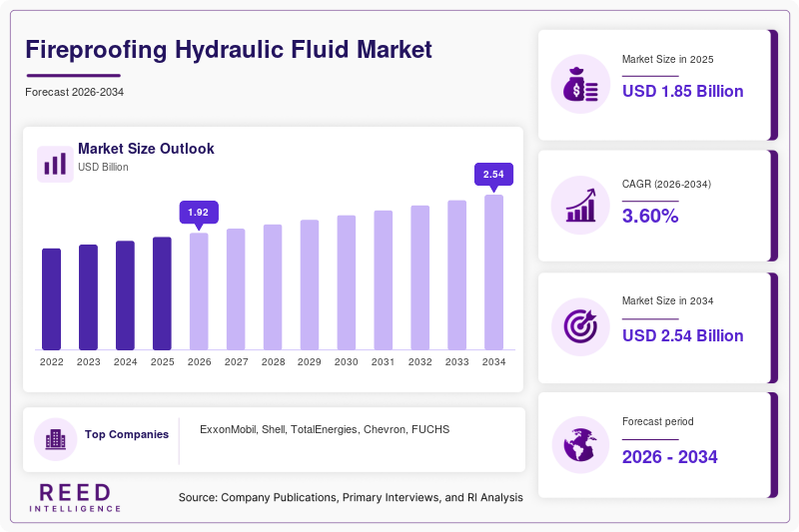Click the 2026 - 2034 forecast value
Screen dimensions: 799x532
[669, 457]
